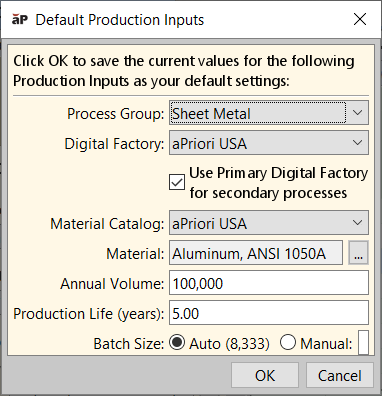Open the Process Group dropdown
Screen dimensions: 382x396
[269, 113]
